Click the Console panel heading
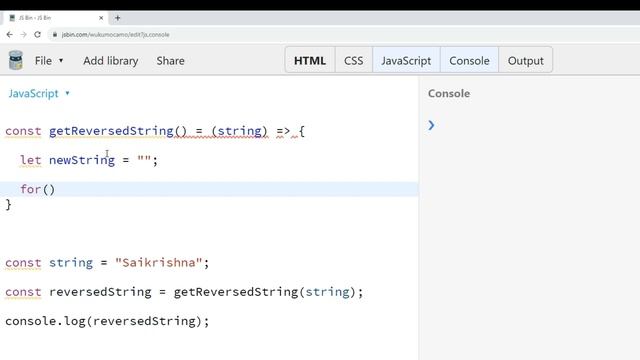 pos(449,93)
